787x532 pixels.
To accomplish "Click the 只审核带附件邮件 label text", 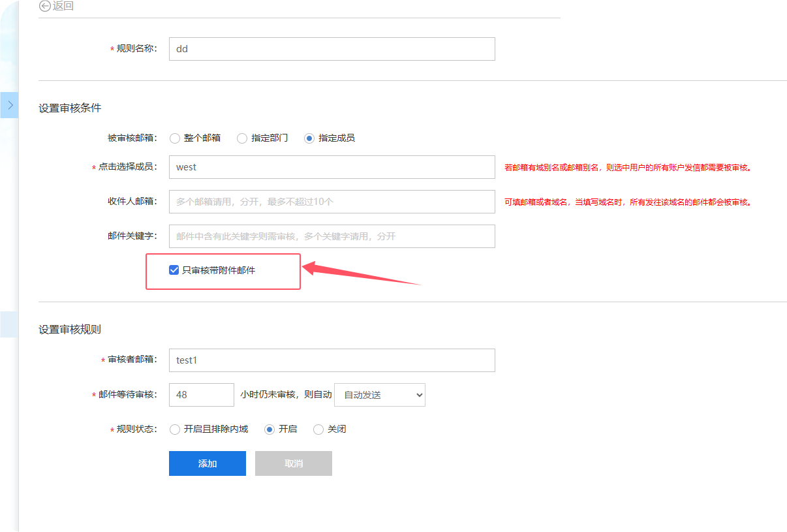I will (219, 270).
